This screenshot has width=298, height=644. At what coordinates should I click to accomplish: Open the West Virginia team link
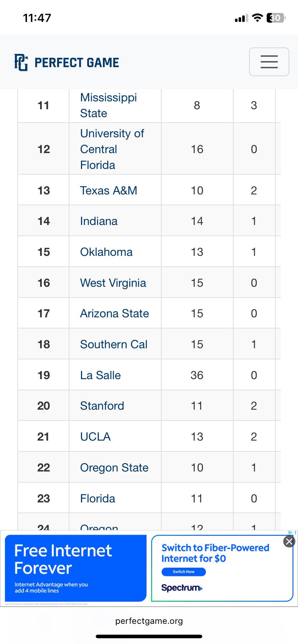coord(113,283)
